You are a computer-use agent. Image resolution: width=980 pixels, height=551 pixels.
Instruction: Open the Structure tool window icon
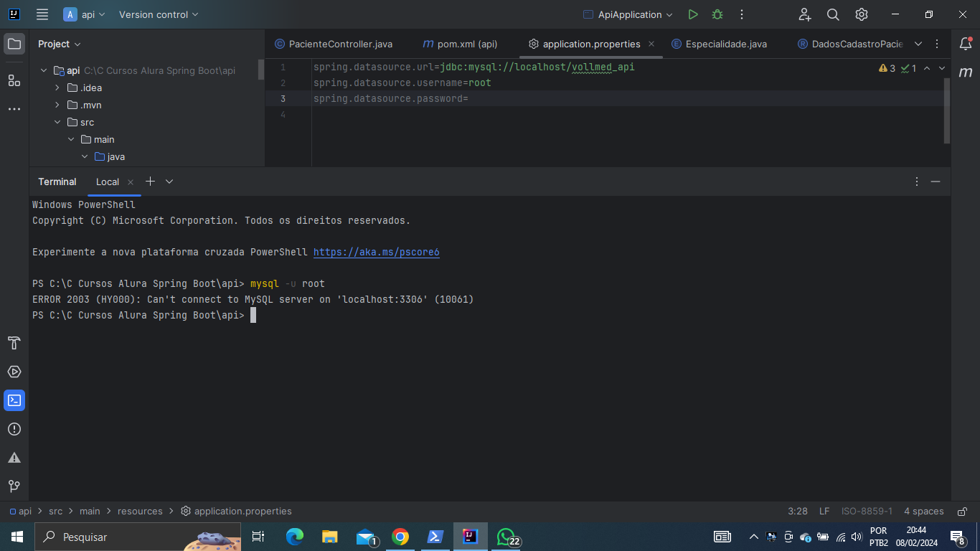(x=14, y=80)
